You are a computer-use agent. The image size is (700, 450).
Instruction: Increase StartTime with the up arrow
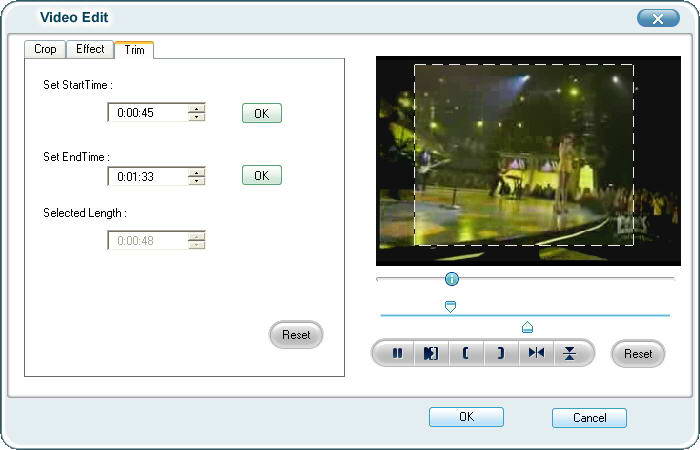196,108
